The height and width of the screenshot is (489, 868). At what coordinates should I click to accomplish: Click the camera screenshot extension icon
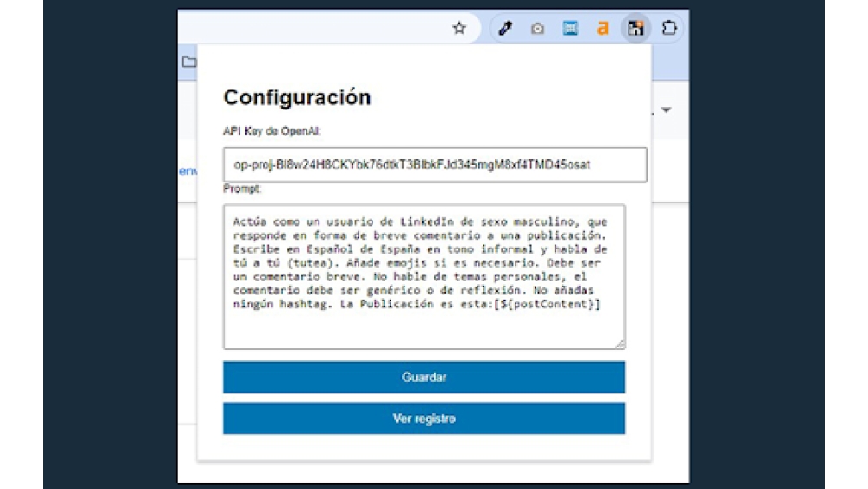(x=537, y=29)
